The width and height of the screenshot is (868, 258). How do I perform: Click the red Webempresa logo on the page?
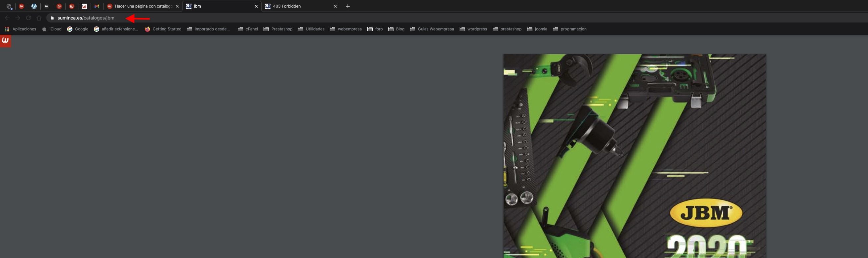point(5,41)
